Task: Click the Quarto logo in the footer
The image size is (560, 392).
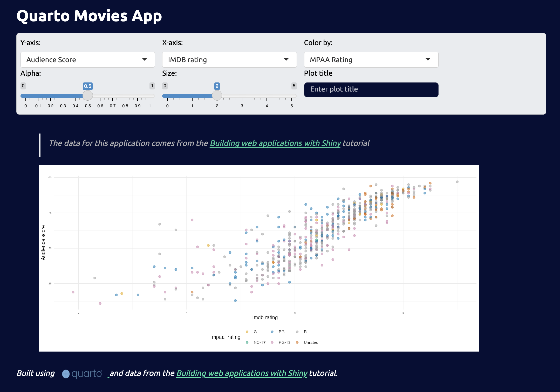Action: pyautogui.click(x=82, y=374)
